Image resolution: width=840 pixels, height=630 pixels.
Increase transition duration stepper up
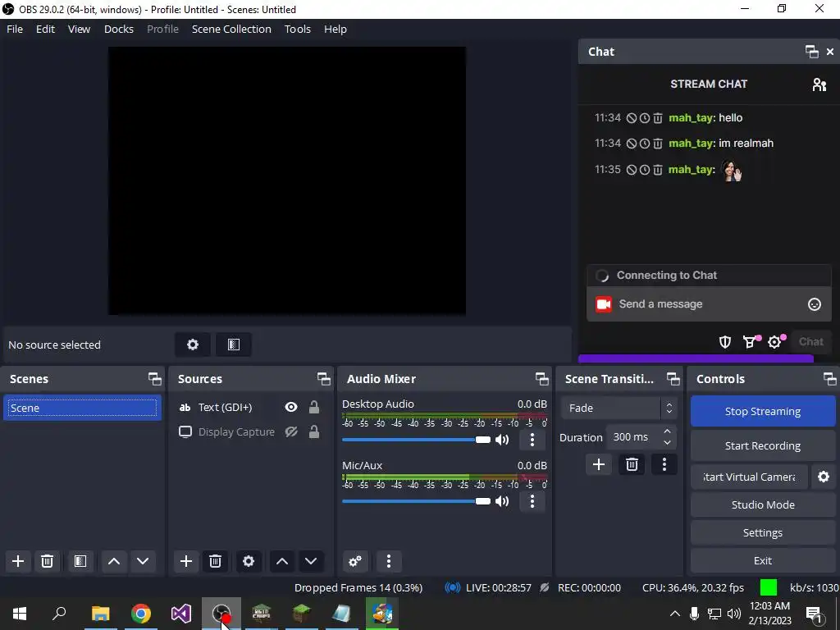tap(667, 431)
